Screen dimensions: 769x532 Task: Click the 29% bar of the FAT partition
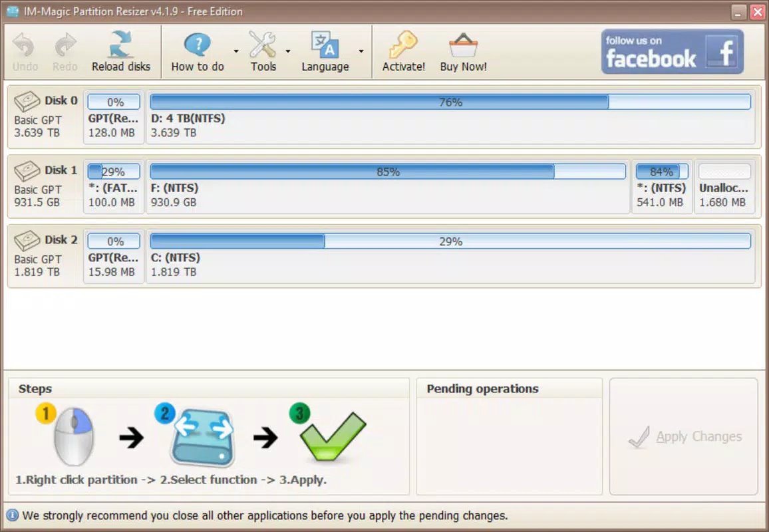tap(114, 172)
